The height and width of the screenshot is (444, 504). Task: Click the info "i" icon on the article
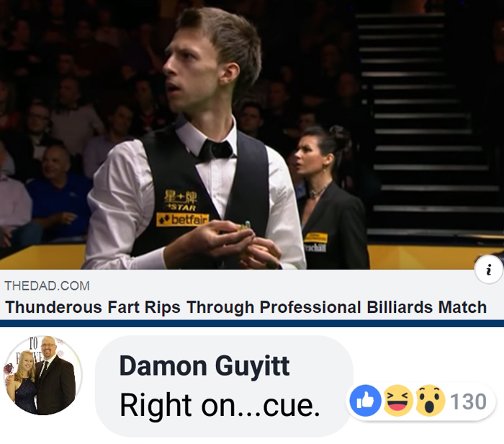489,270
